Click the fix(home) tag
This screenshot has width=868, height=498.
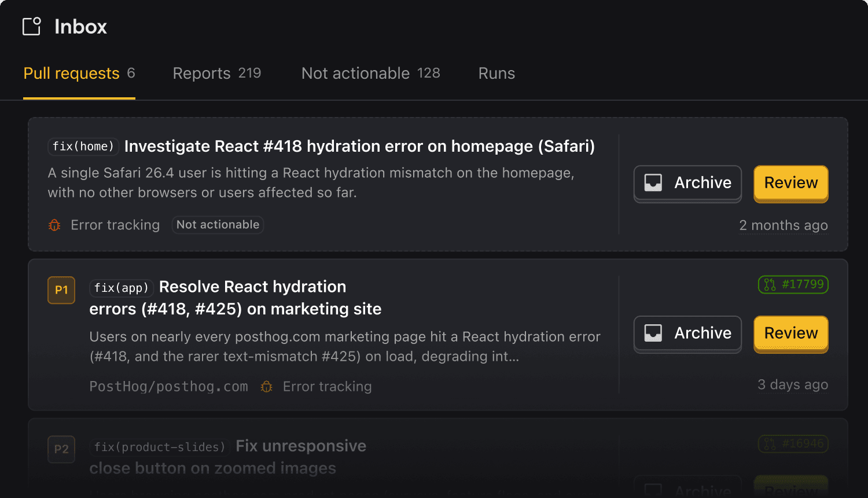pyautogui.click(x=83, y=147)
